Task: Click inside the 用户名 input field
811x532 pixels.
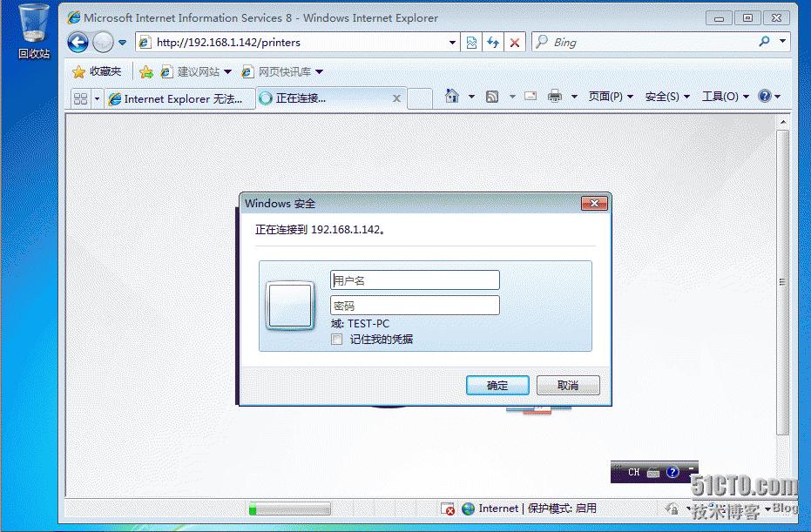Action: [x=415, y=279]
